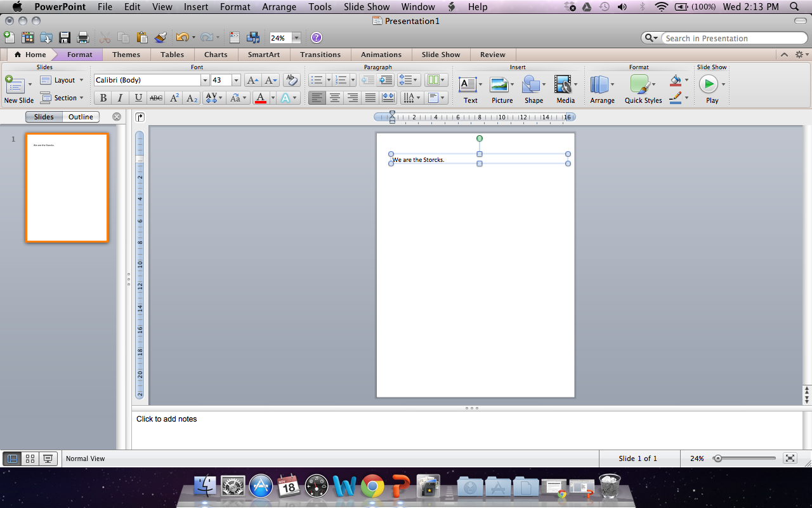This screenshot has height=508, width=812.
Task: Click the Media Browser toolbar icon
Action: 253,37
